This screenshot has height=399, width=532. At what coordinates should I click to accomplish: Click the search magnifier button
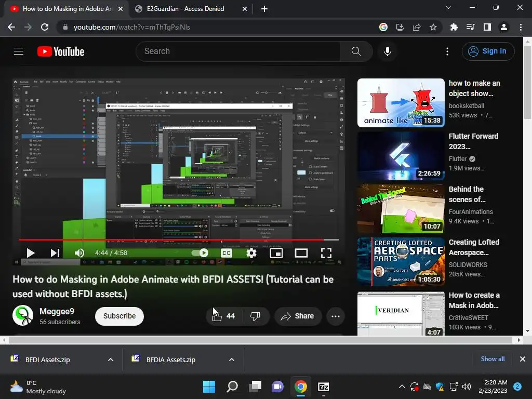pyautogui.click(x=356, y=51)
